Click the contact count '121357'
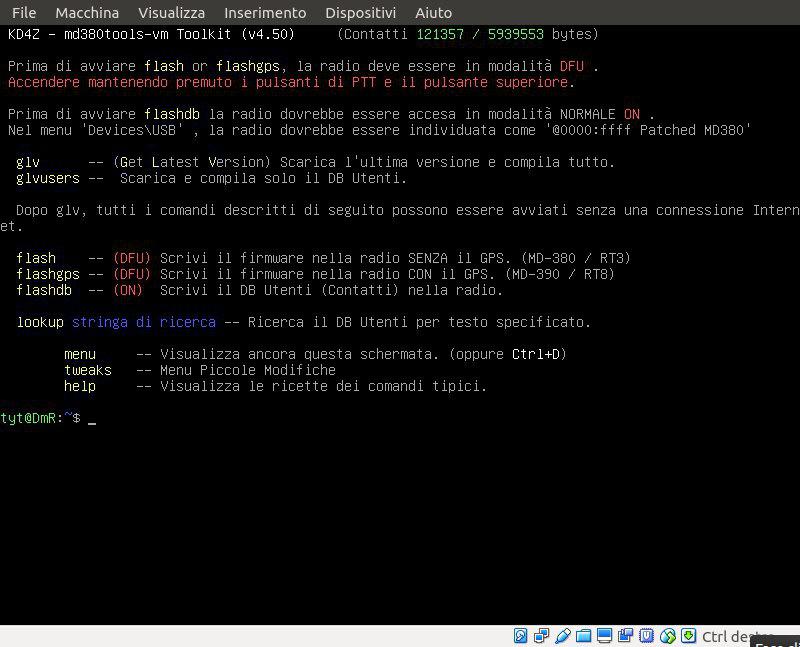The image size is (800, 647). point(440,34)
